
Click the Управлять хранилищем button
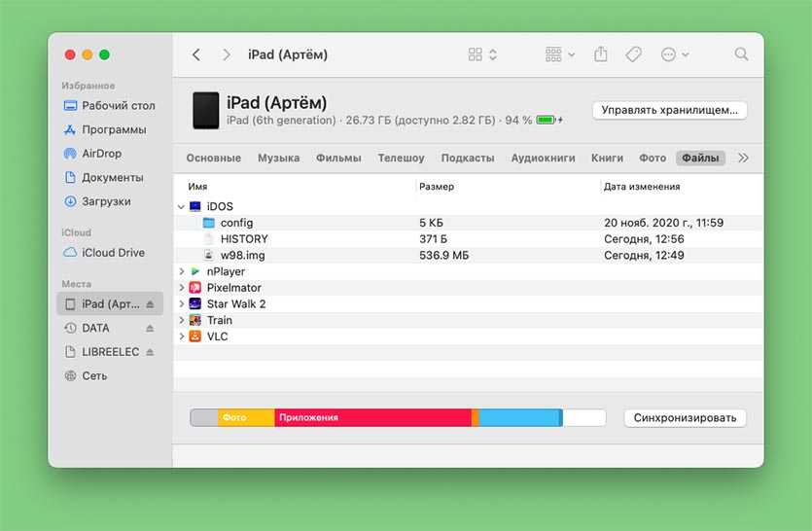point(669,110)
